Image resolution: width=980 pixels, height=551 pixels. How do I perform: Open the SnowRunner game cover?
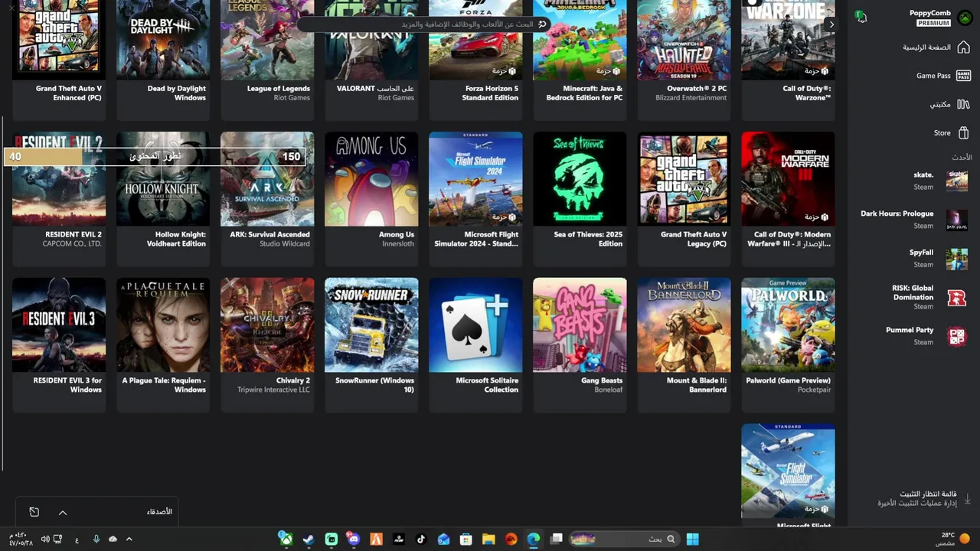click(371, 325)
